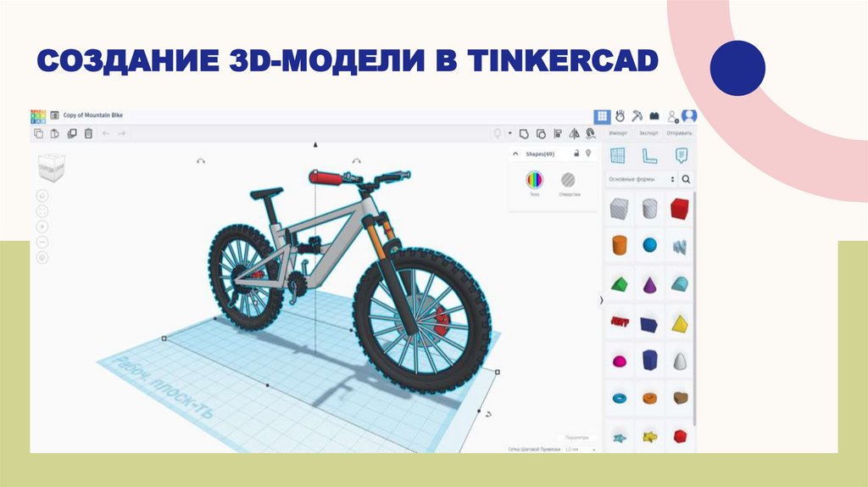Click the Параметры settings button
Screen dimensions: 868x487
tap(576, 438)
